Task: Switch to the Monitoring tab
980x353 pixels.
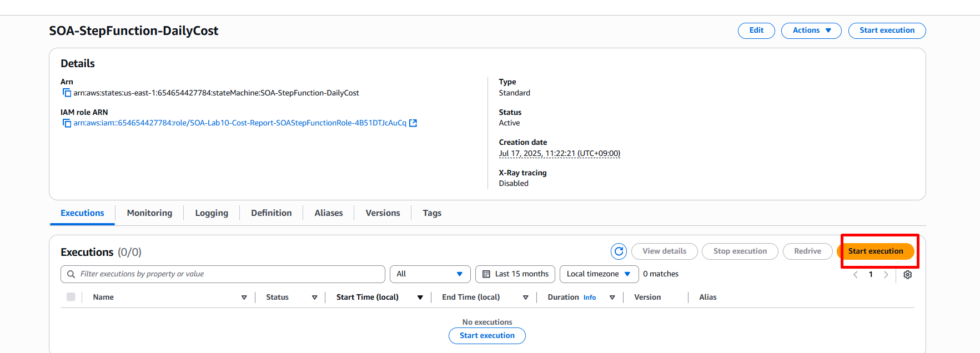Action: pos(149,213)
